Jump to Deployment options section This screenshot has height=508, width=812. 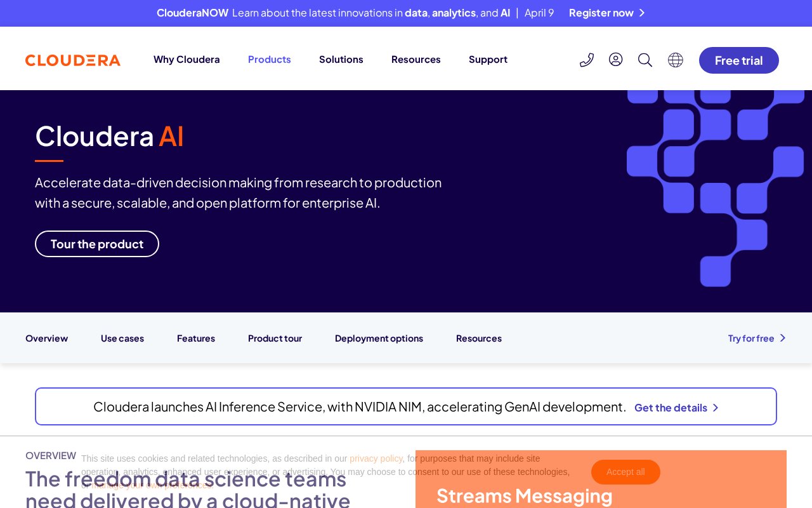(379, 338)
